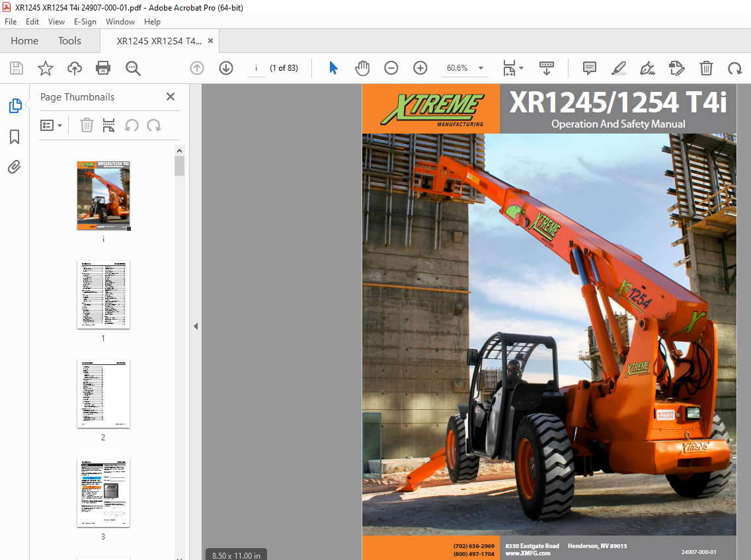The image size is (751, 560).
Task: Open the Window menu
Action: pyautogui.click(x=120, y=22)
